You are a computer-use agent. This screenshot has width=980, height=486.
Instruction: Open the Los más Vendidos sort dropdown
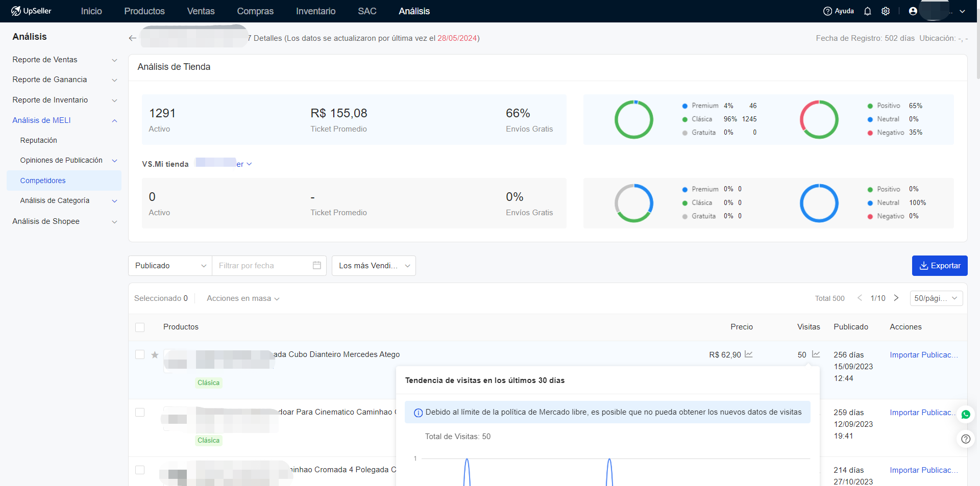coord(374,266)
